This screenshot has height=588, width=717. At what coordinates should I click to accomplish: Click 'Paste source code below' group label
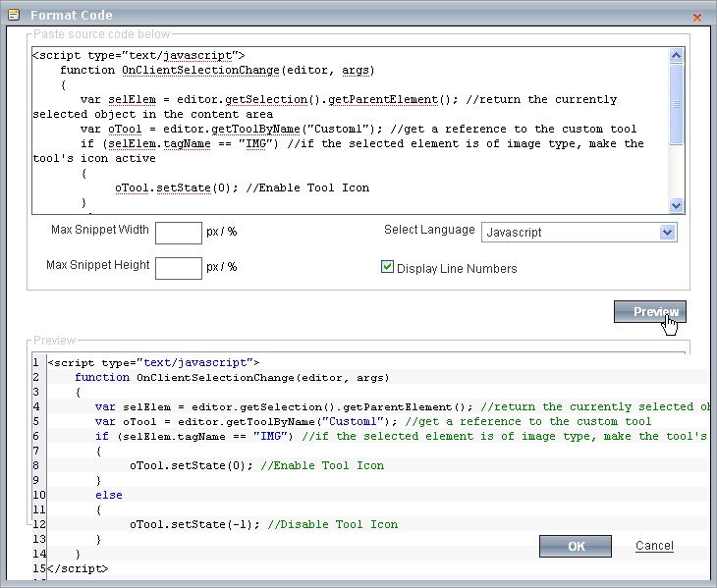pos(101,34)
